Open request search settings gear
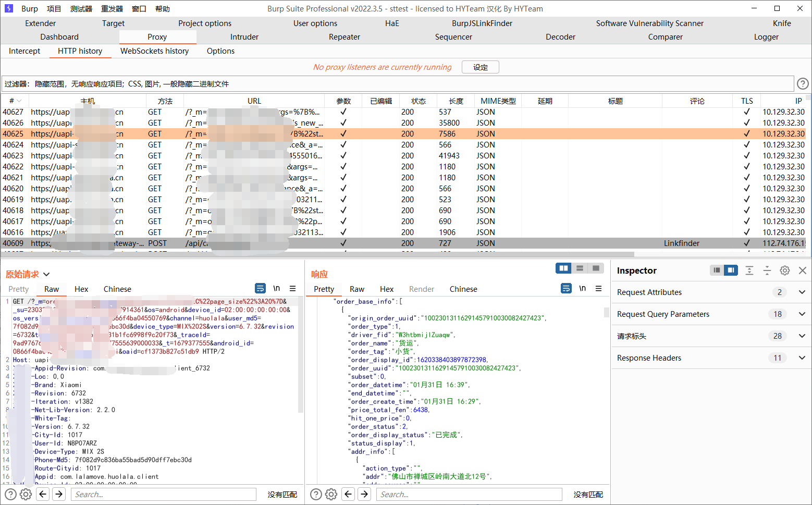812x505 pixels. [26, 494]
